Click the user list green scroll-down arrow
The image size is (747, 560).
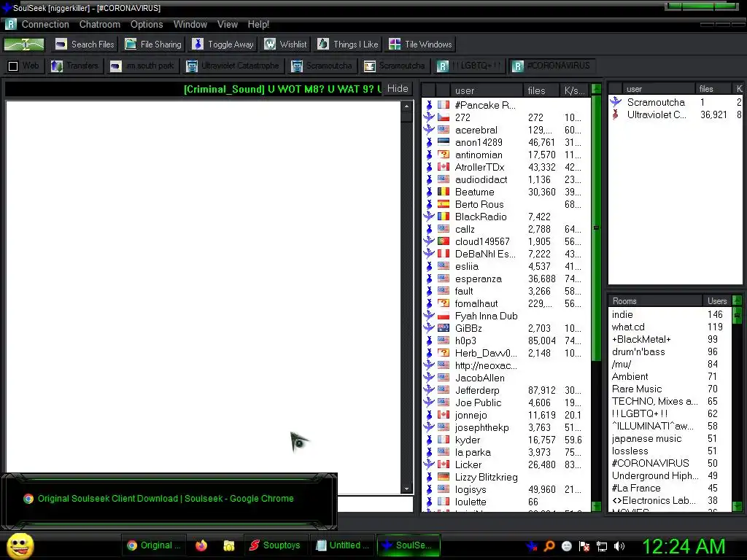pos(596,506)
